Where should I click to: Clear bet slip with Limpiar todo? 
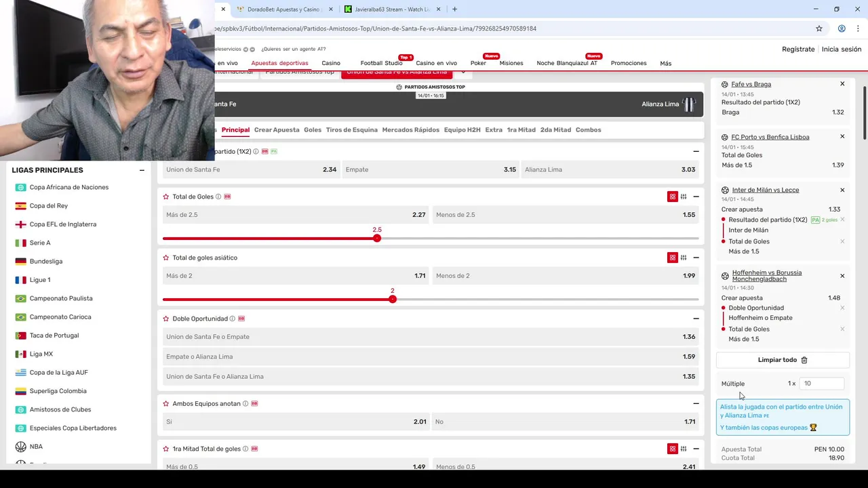(783, 360)
